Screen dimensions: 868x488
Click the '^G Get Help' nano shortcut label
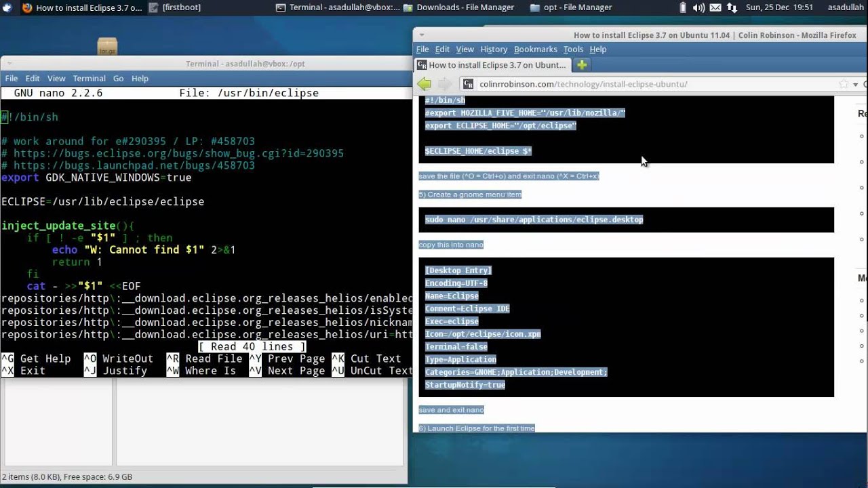pyautogui.click(x=36, y=359)
